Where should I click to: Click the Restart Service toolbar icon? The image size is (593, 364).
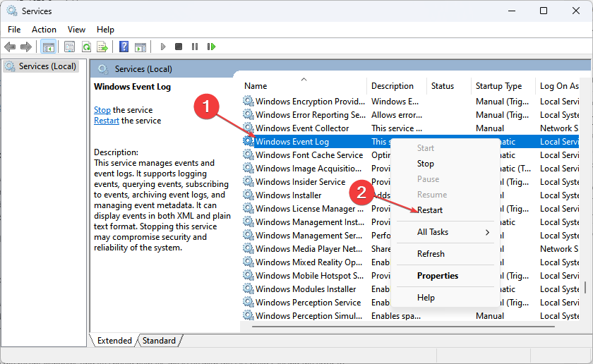pos(211,47)
